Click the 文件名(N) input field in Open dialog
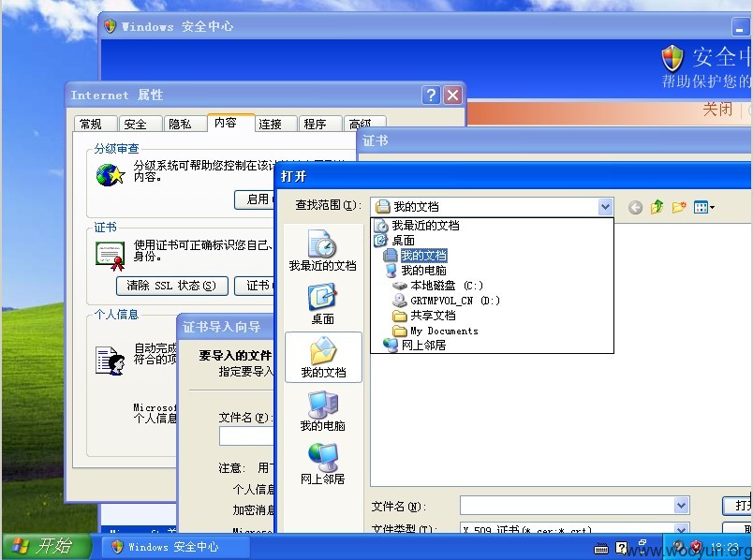 coord(568,506)
